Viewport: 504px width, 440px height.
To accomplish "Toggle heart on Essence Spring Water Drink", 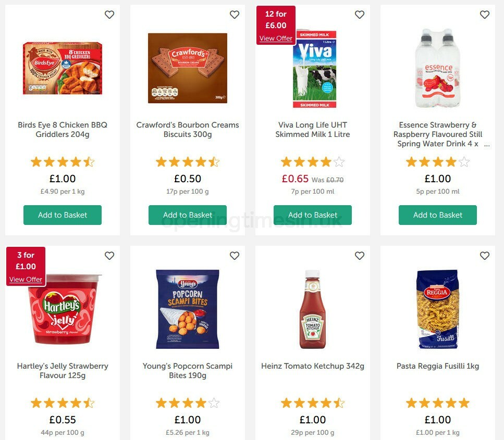I will 485,15.
